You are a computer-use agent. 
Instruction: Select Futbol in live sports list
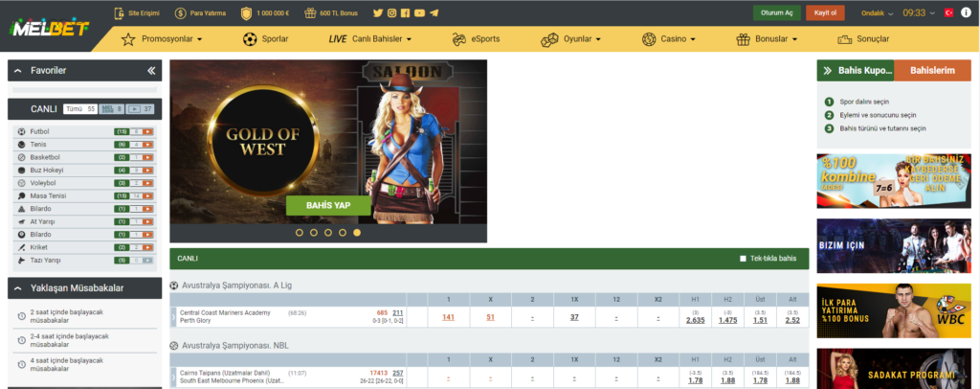[x=39, y=130]
